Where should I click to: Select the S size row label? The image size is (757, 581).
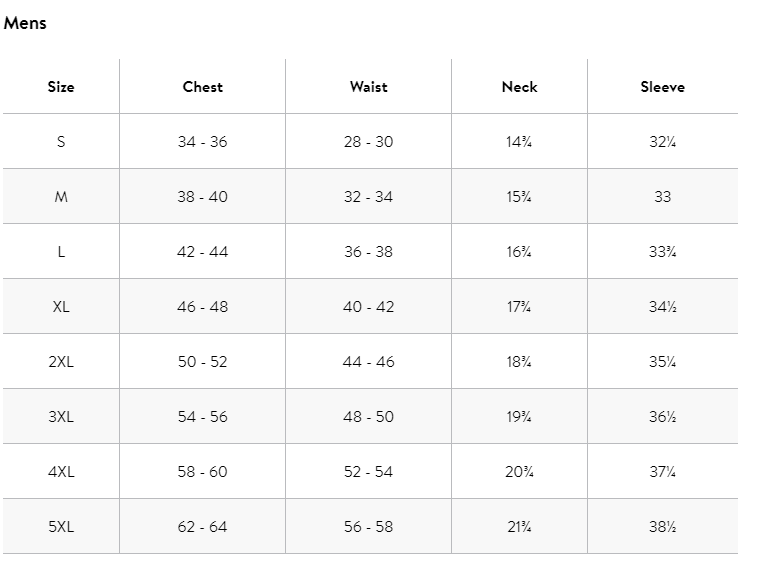[x=61, y=142]
